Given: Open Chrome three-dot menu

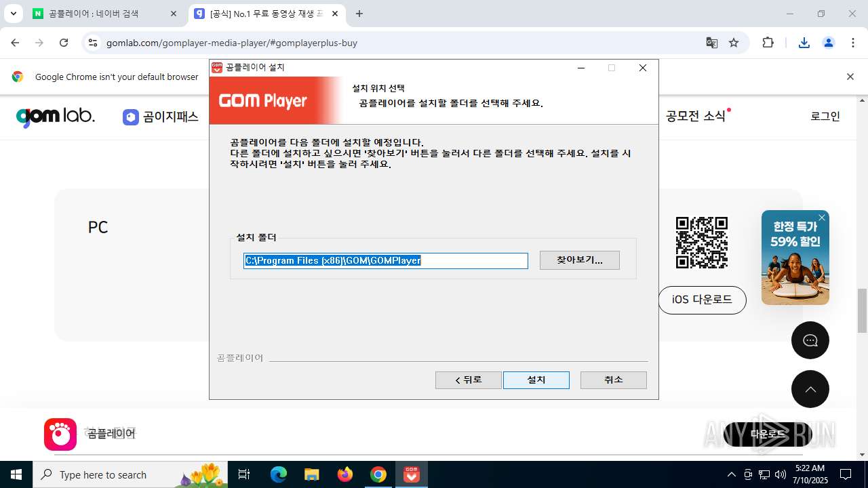Looking at the screenshot, I should coord(853,43).
